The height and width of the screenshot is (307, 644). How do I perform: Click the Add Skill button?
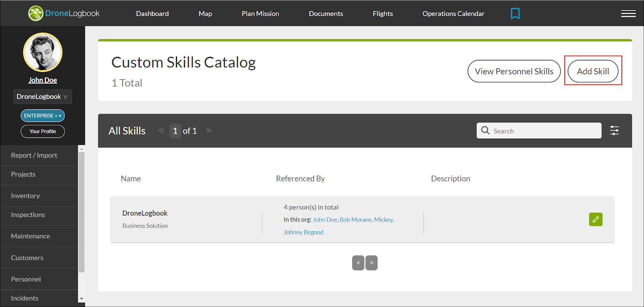point(593,71)
